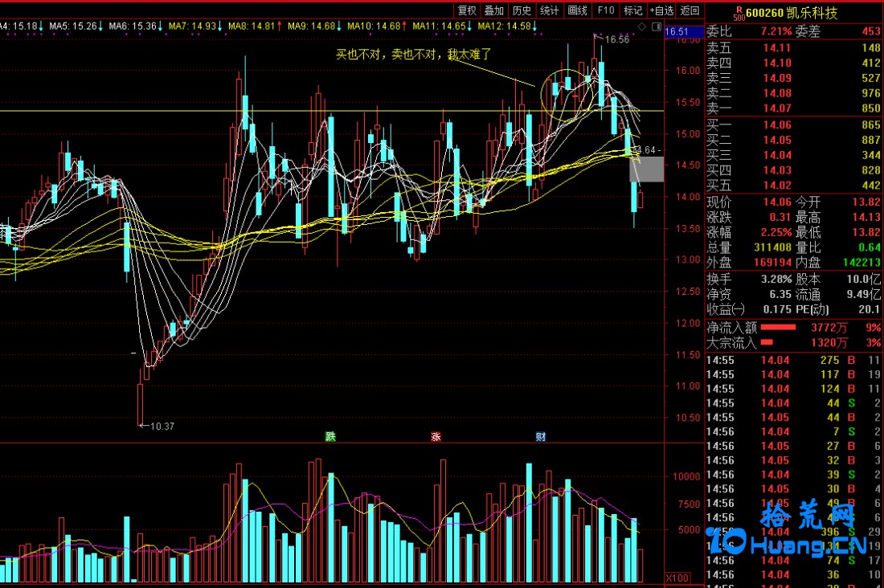The image size is (884, 588).
Task: Click the 内盘 142213 value
Action: click(862, 263)
